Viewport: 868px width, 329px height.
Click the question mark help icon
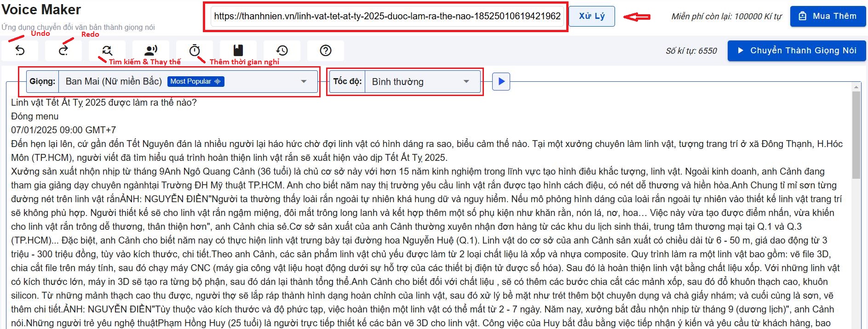coord(326,51)
